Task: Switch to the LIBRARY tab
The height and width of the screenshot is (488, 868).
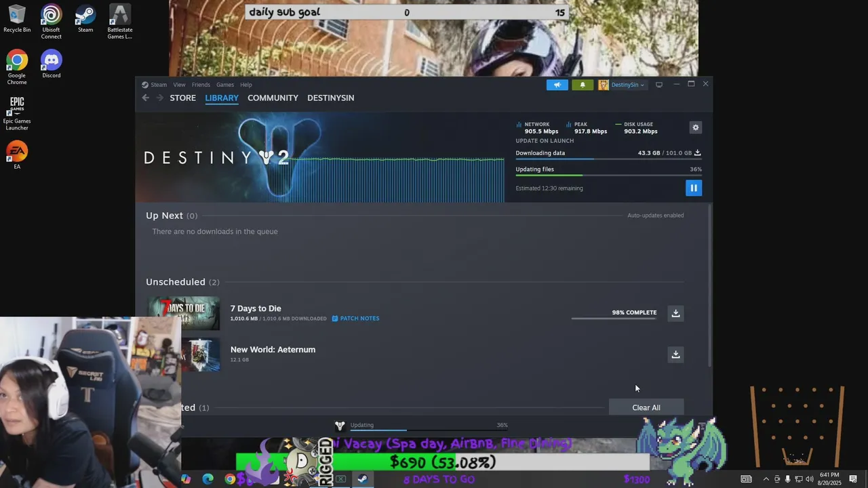Action: coord(222,98)
